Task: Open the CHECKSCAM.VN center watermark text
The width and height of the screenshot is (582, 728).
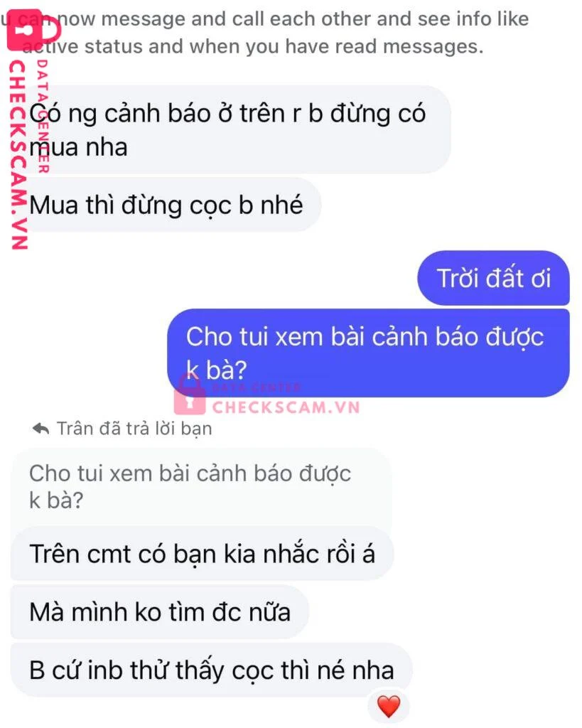Action: point(286,407)
